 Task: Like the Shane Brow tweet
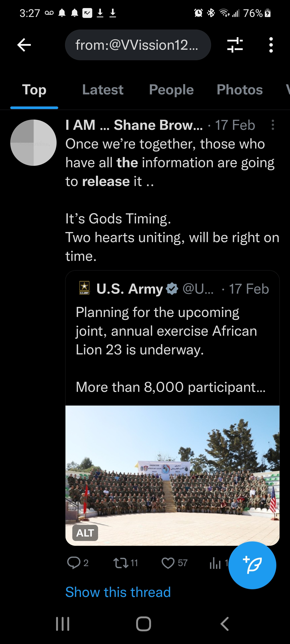(168, 563)
